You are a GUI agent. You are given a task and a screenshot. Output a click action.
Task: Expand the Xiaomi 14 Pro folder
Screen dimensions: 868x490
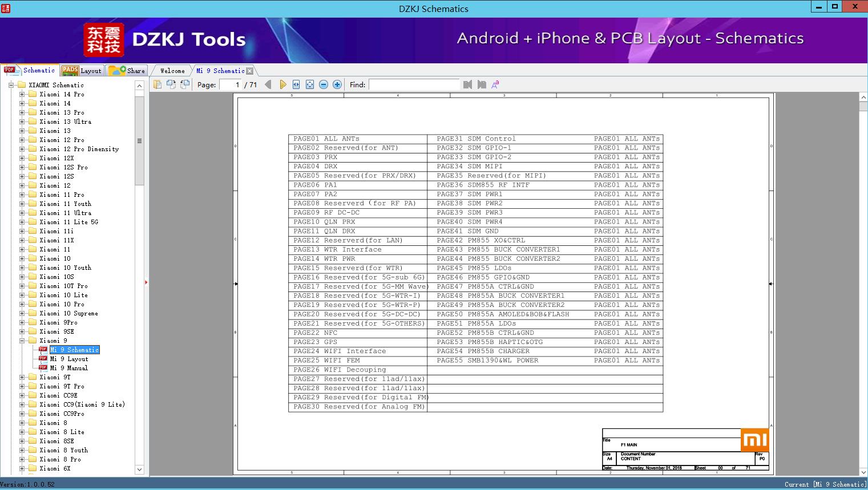pos(22,94)
